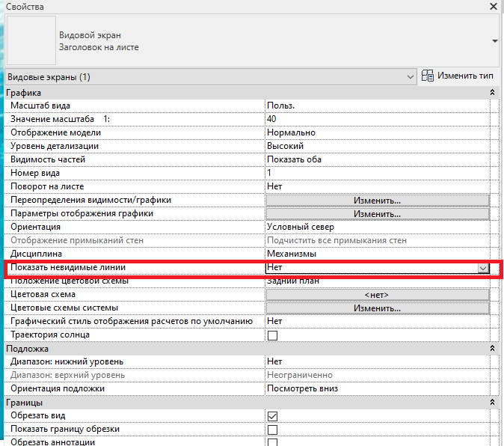Screen dimensions: 504x446
Task: Collapse the Графика section
Action: (492, 93)
